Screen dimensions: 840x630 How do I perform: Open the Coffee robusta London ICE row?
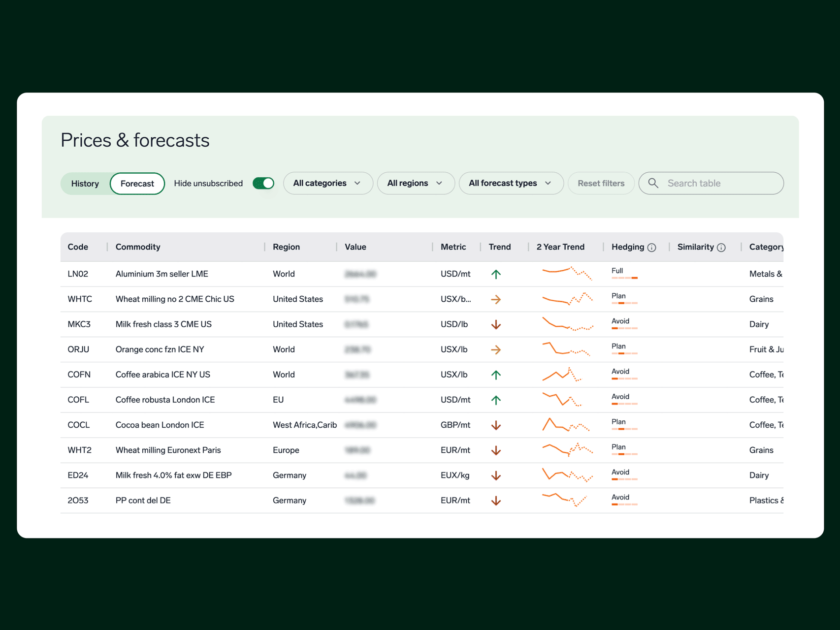coord(165,400)
